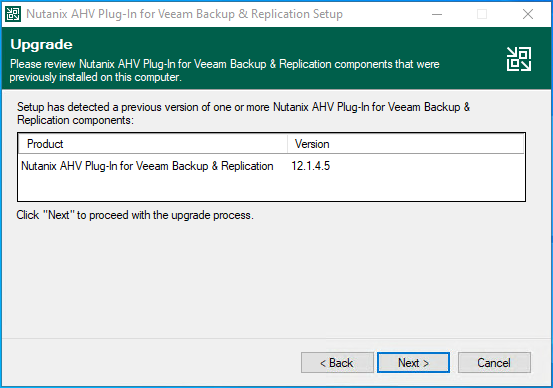Click empty header space beside Version column
The width and height of the screenshot is (553, 388).
(427, 144)
